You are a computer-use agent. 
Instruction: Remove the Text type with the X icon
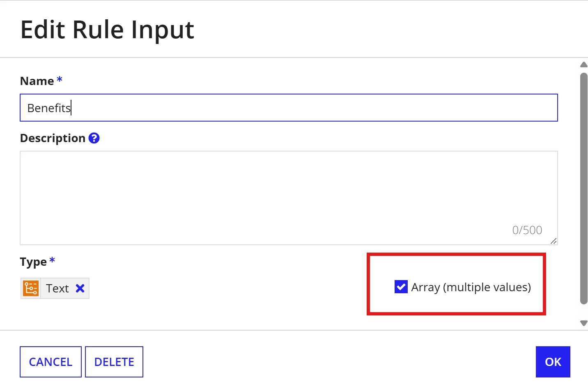tap(80, 288)
